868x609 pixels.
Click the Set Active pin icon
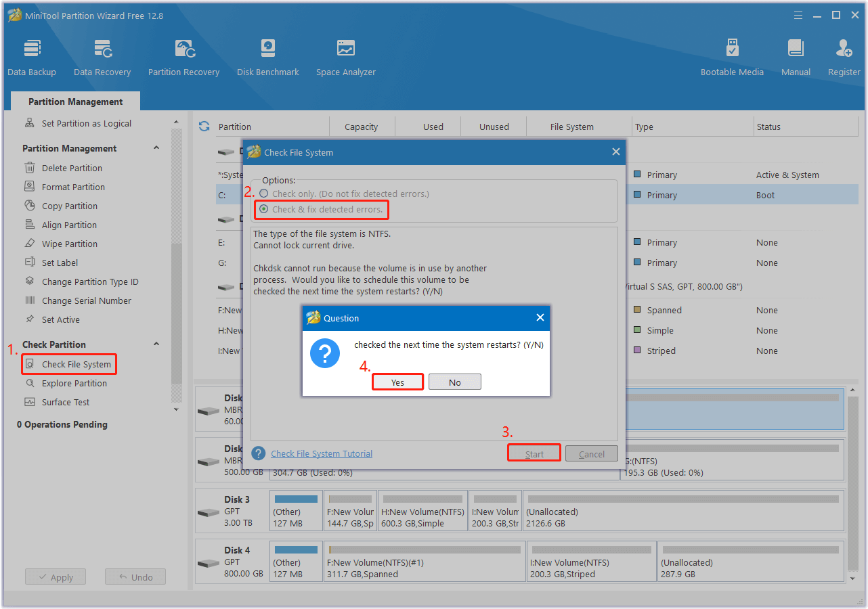pyautogui.click(x=30, y=319)
